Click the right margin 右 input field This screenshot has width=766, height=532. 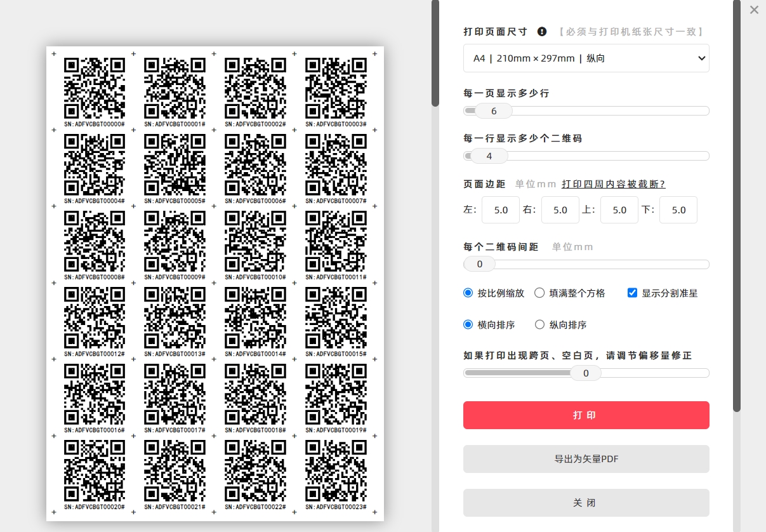(560, 210)
